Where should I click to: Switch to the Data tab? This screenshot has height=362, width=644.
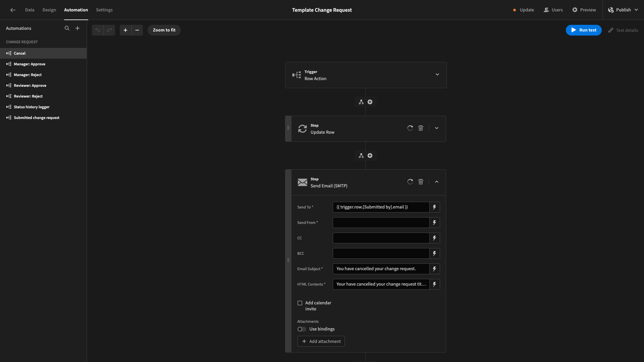tap(30, 10)
